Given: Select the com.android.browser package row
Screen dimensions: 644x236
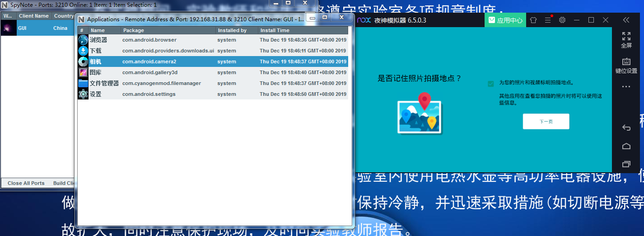Looking at the screenshot, I should [213, 40].
